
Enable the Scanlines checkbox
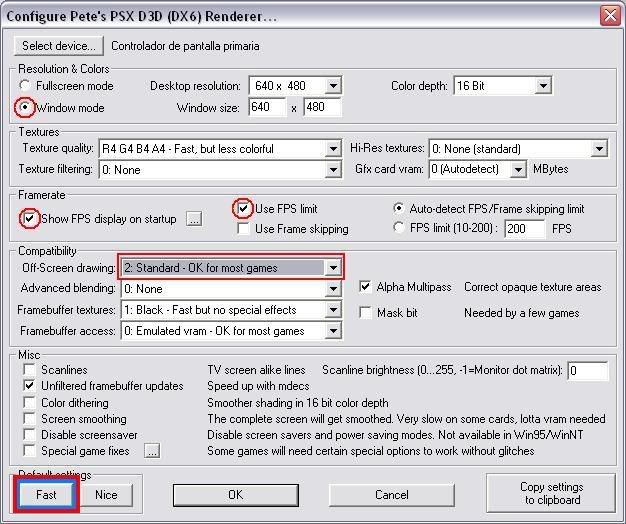coord(30,370)
